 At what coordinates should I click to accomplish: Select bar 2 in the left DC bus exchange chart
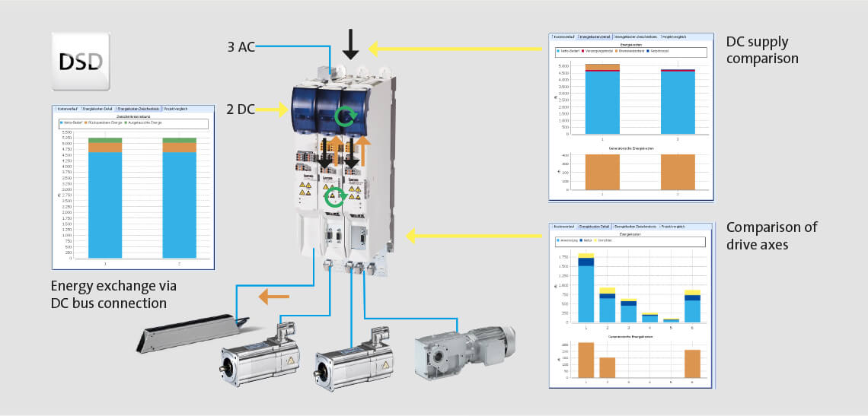pos(180,198)
